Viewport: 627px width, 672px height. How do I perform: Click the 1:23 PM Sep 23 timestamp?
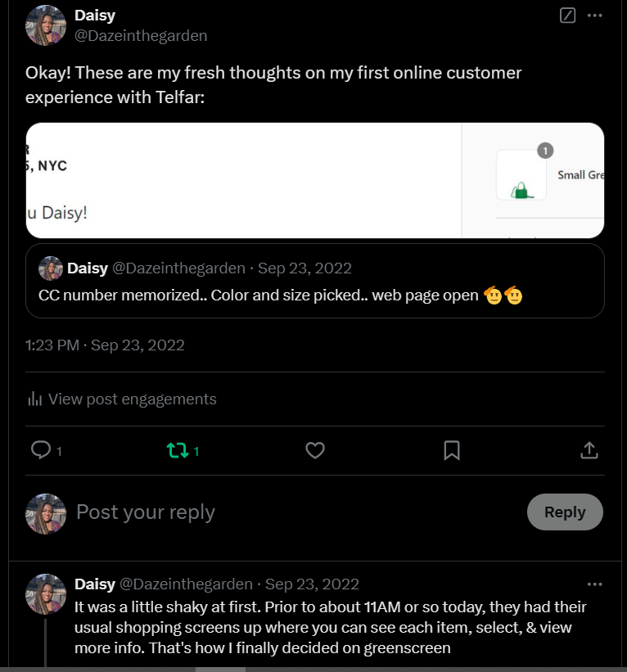click(105, 345)
